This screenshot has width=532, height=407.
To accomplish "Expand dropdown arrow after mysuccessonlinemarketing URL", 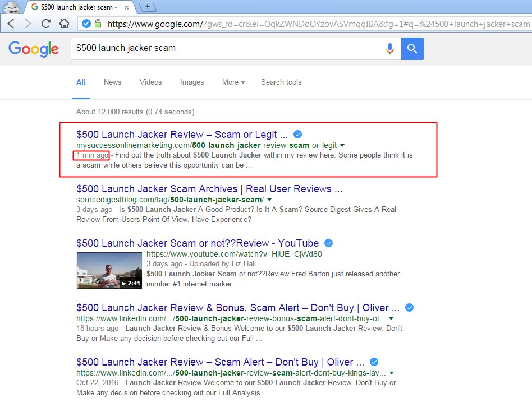I will click(342, 145).
